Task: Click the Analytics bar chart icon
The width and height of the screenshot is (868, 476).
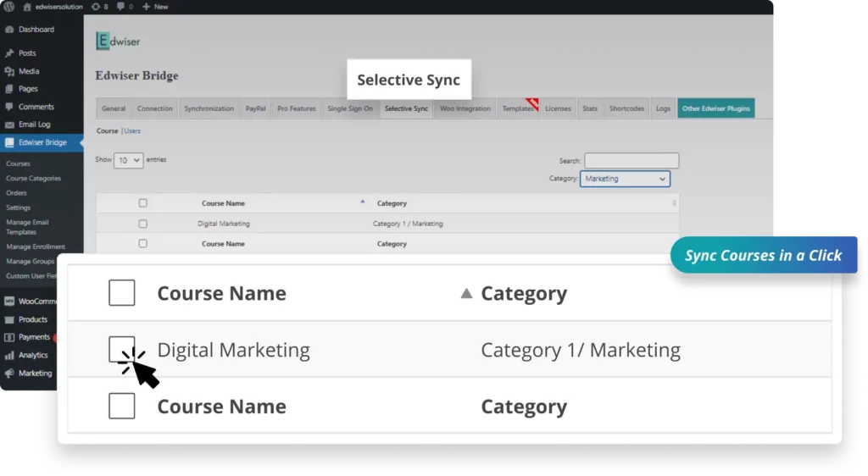Action: 9,356
